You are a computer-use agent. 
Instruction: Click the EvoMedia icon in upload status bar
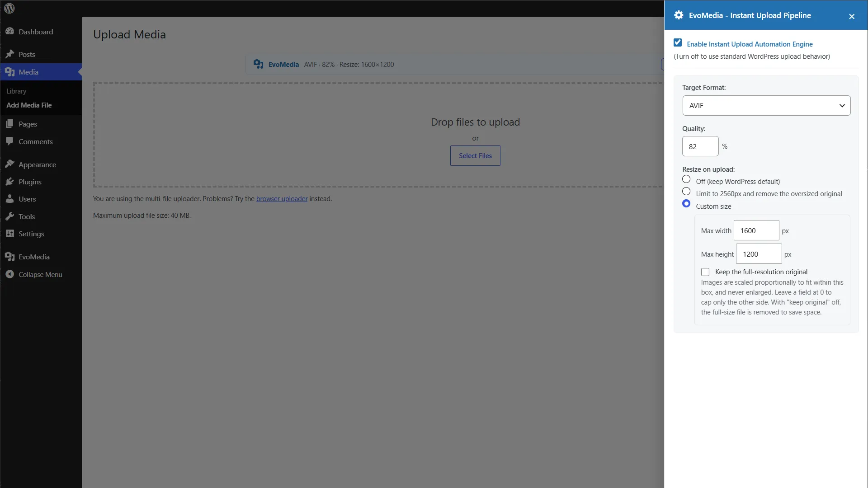tap(259, 64)
